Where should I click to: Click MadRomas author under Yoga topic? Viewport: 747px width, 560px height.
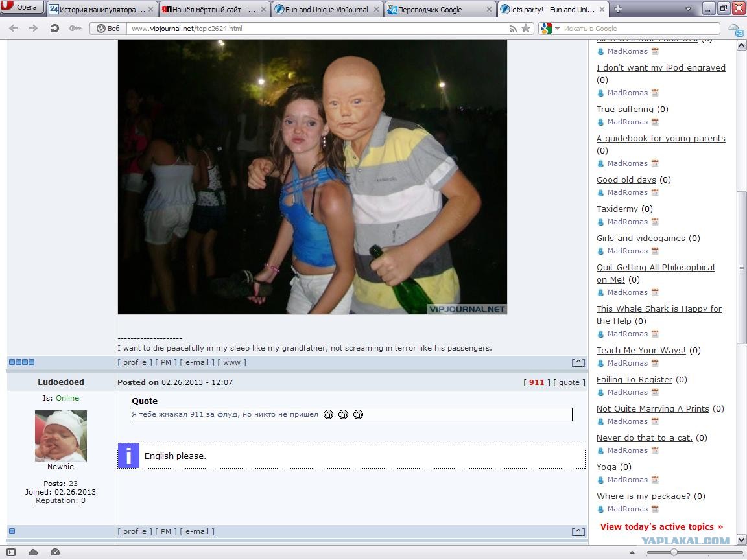click(627, 480)
